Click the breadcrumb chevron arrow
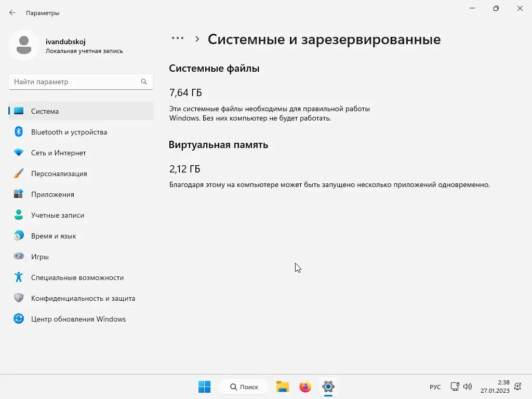The height and width of the screenshot is (399, 532). 197,38
